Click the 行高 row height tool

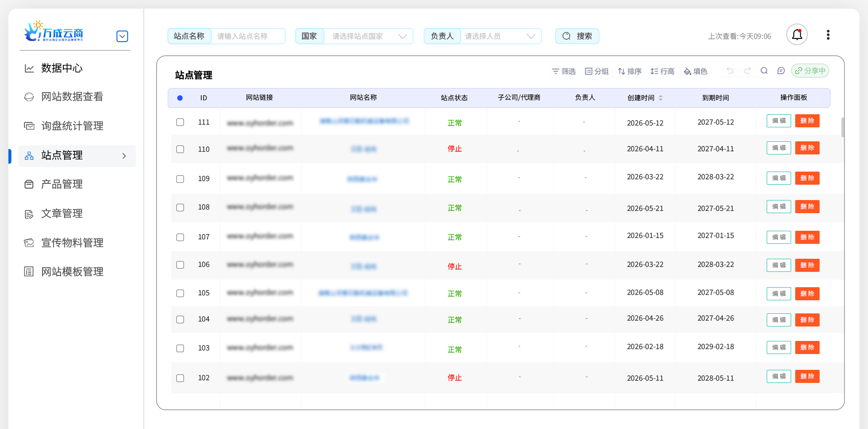pos(662,71)
